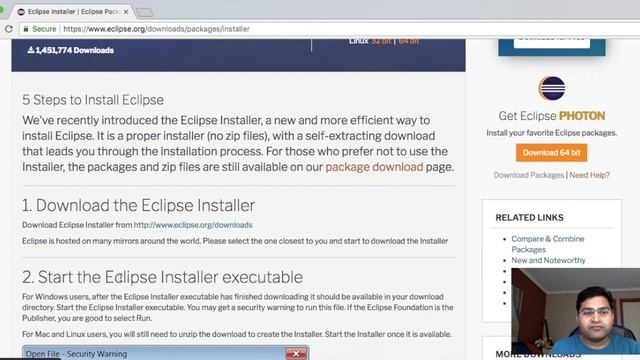The image size is (640, 360).
Task: Click the '5 Steps to Install Eclipse' heading
Action: (93, 100)
